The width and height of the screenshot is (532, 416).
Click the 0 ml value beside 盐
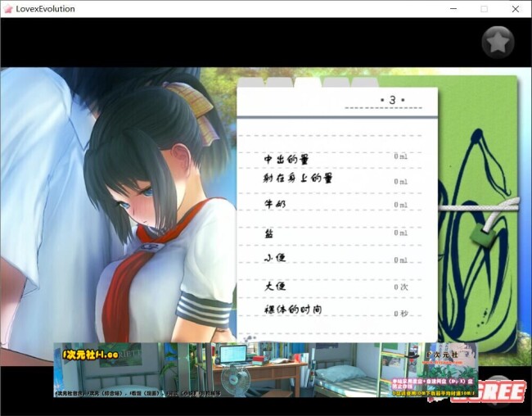click(400, 233)
